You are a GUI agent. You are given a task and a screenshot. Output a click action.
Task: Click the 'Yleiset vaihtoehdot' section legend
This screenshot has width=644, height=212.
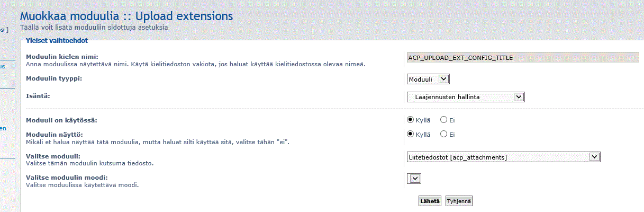click(x=57, y=40)
